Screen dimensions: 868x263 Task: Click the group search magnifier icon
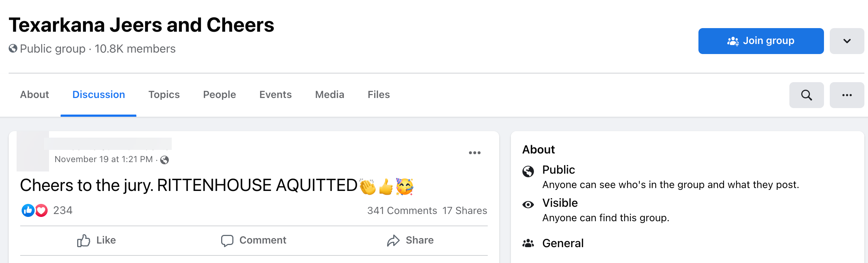806,95
